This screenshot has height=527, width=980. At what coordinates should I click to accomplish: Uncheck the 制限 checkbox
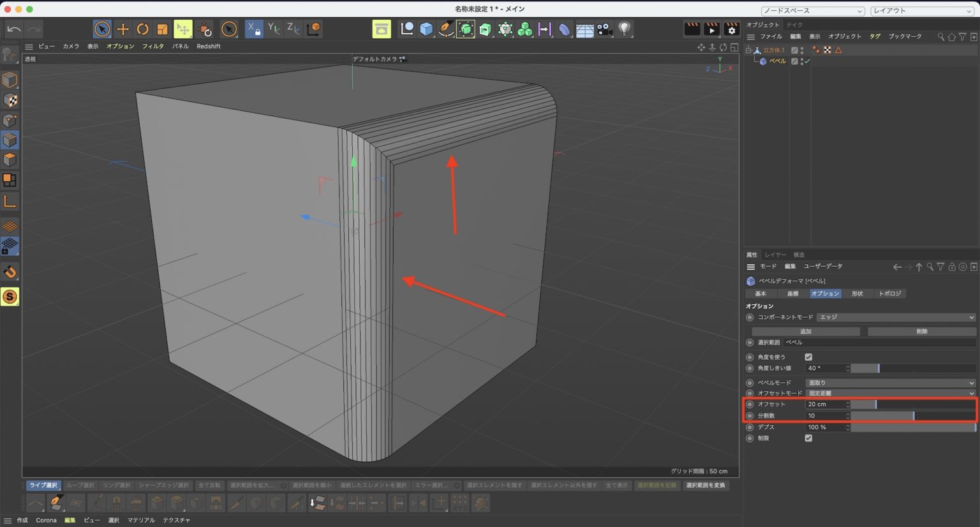click(808, 438)
